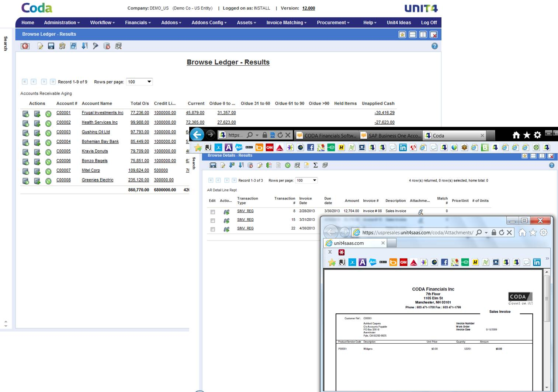
Task: Click Total O/s value 77,236.00 for C00001
Action: tap(140, 113)
